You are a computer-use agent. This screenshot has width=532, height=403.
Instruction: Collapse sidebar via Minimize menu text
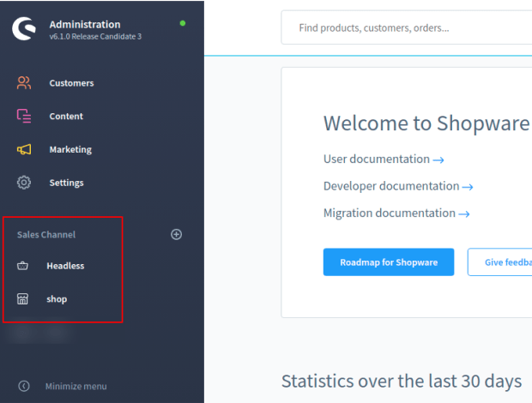click(76, 386)
